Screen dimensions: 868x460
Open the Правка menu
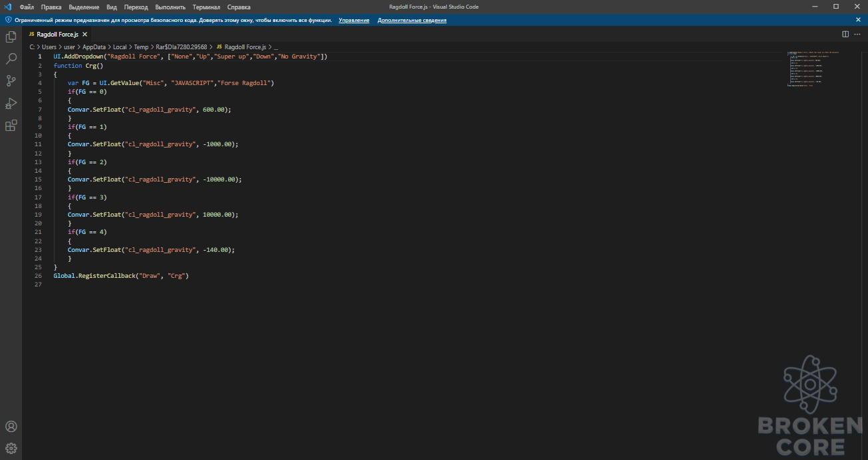tap(51, 7)
